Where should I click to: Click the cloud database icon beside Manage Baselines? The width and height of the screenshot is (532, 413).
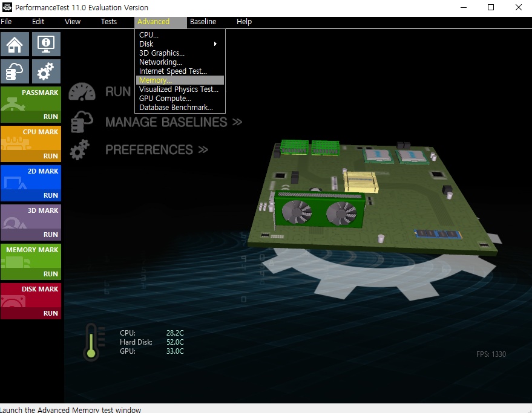(82, 122)
